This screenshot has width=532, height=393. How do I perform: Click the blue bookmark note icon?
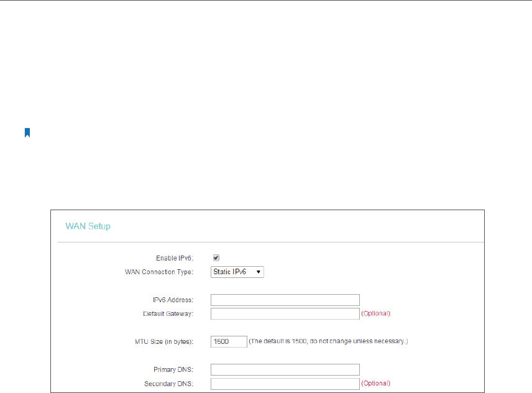point(27,132)
